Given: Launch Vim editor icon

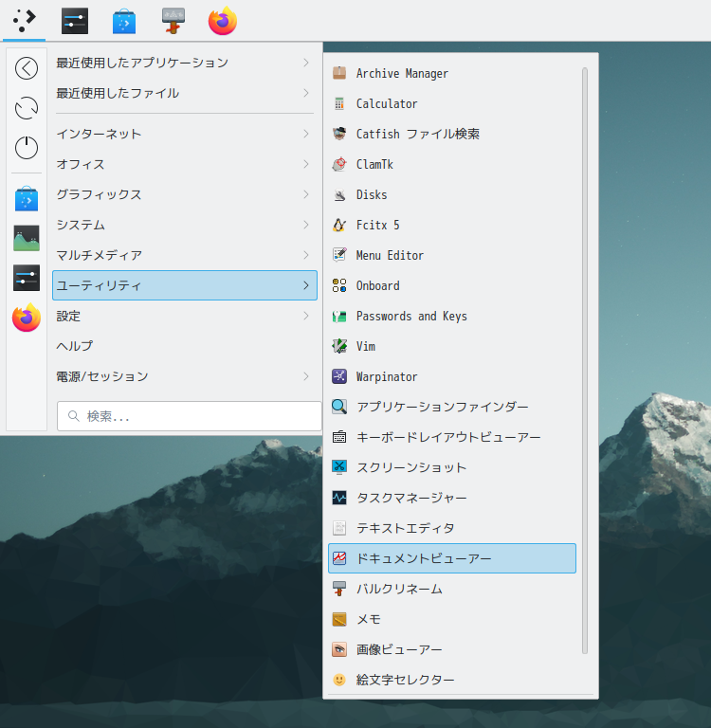Looking at the screenshot, I should click(x=339, y=346).
